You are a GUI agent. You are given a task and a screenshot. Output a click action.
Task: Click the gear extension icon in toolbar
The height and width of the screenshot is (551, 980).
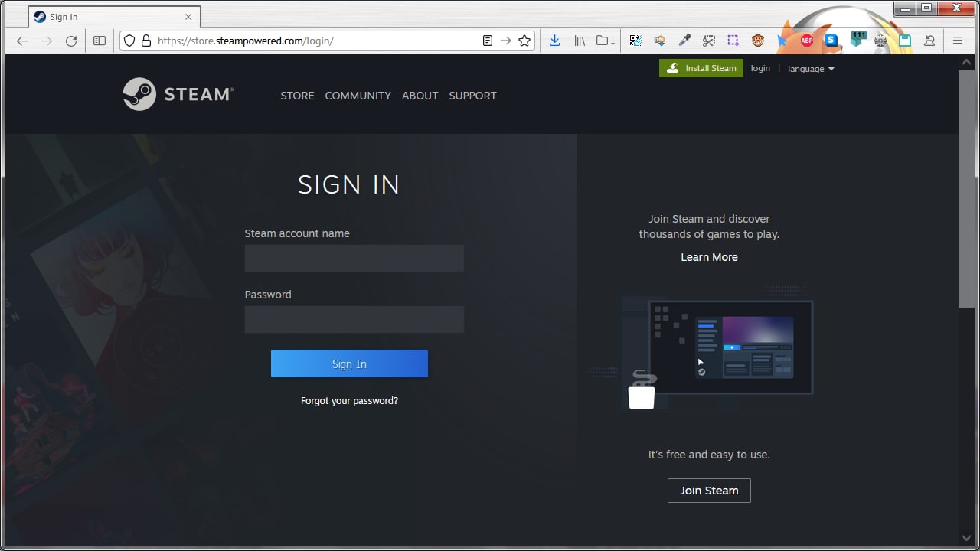point(880,41)
